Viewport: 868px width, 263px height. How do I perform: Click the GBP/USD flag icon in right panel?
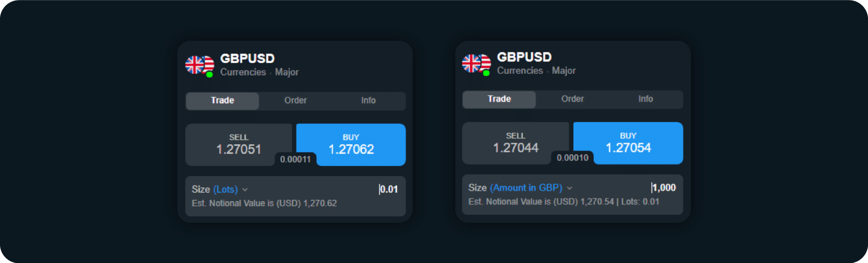pyautogui.click(x=476, y=63)
